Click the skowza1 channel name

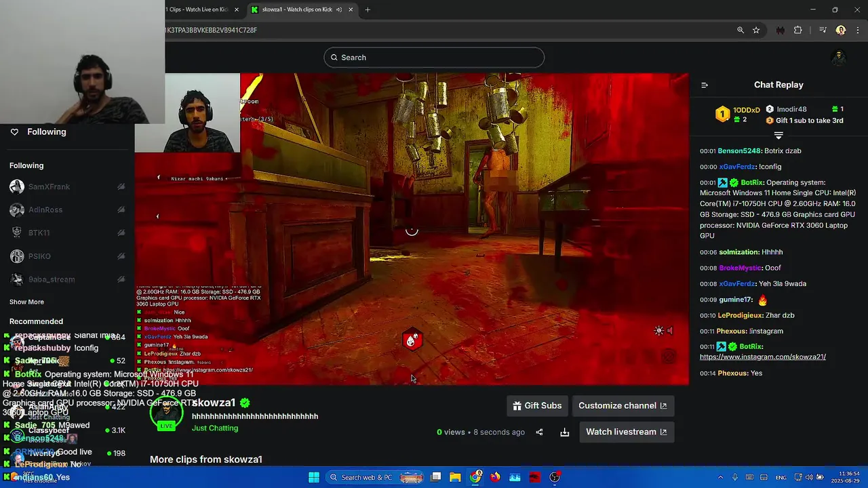tap(214, 403)
